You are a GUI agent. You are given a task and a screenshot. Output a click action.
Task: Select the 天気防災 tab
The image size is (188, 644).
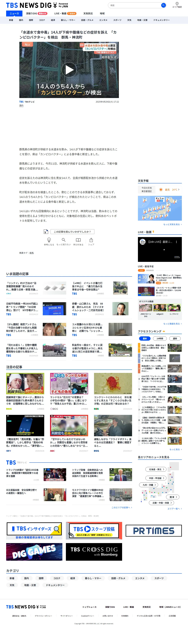(x=88, y=13)
